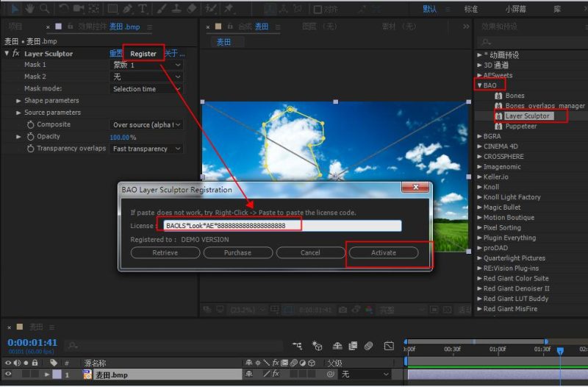Switch to the 标准 workspace
588x387 pixels.
[x=471, y=9]
